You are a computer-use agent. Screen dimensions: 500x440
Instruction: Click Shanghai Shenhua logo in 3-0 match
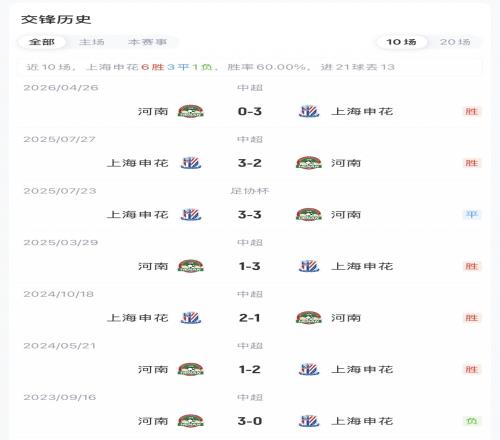coord(309,421)
